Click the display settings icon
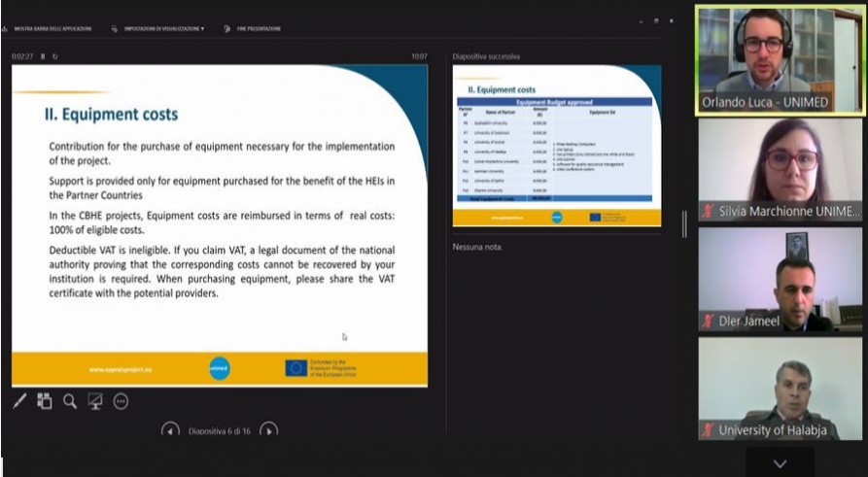The height and width of the screenshot is (477, 868). click(114, 29)
